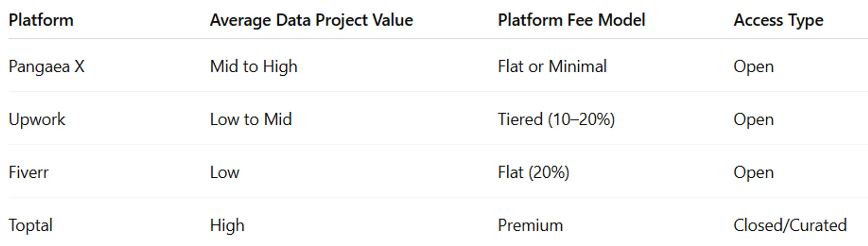This screenshot has height=246, width=868.
Task: Click the Platform column header
Action: pyautogui.click(x=41, y=20)
